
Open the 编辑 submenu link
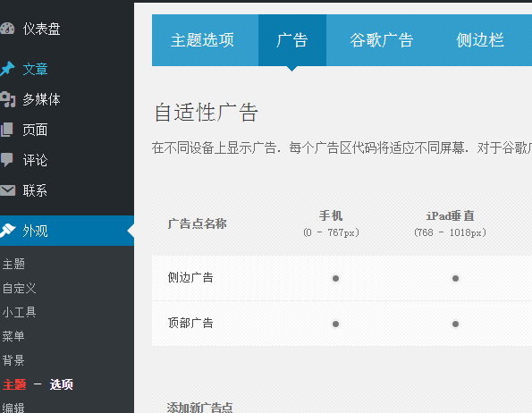click(x=13, y=408)
